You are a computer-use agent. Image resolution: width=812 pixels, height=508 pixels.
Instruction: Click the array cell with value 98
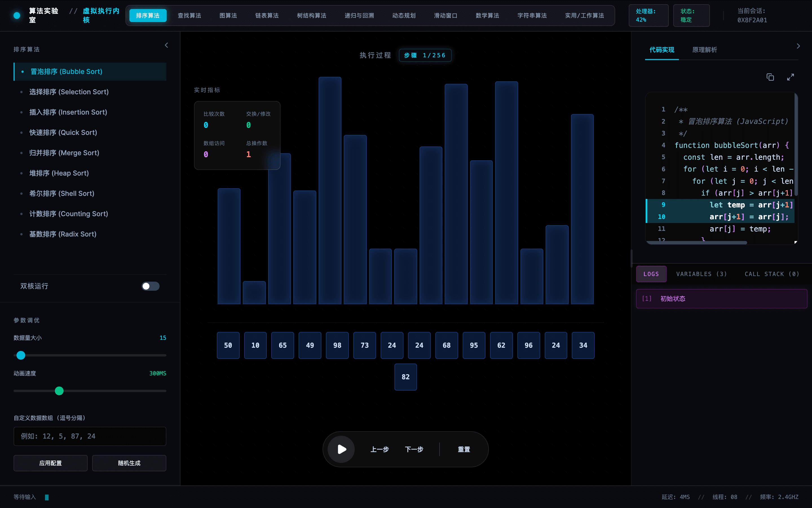(337, 345)
